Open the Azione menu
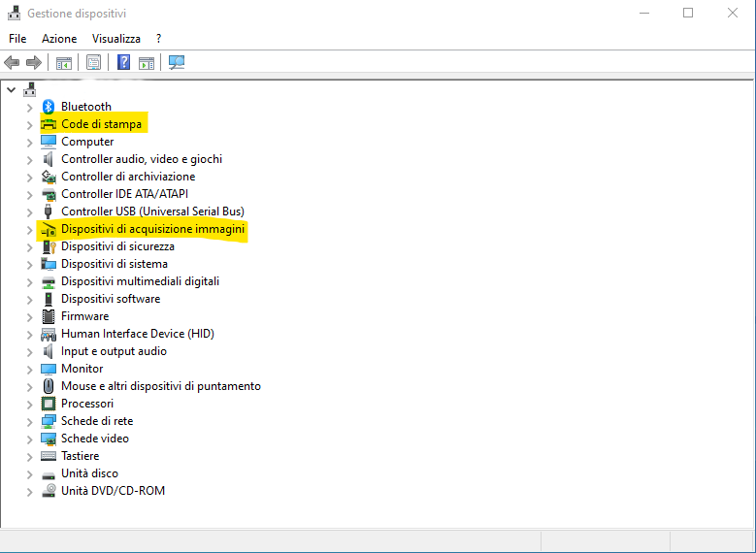This screenshot has height=553, width=756. click(x=59, y=39)
